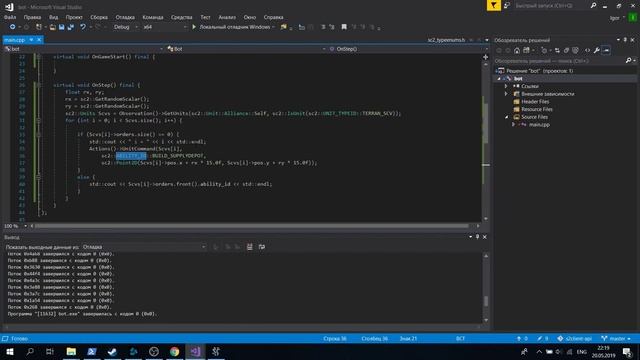Open Chrome from the taskbar
Screen dimensions: 640x360
[x=175, y=351]
